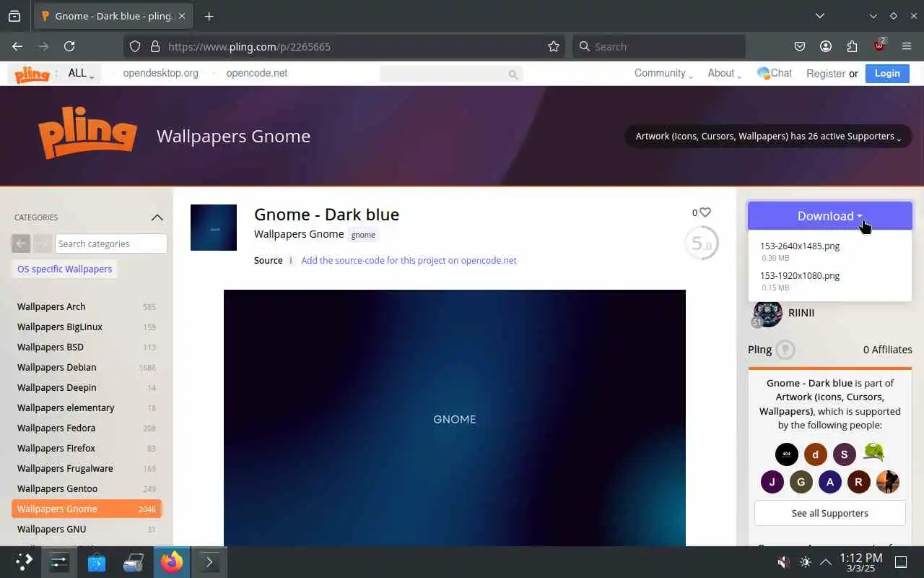Expand the ALL categories dropdown

point(81,74)
